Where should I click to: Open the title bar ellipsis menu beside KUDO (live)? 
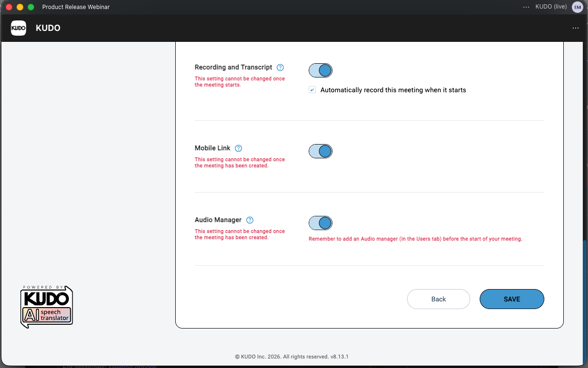tap(526, 7)
